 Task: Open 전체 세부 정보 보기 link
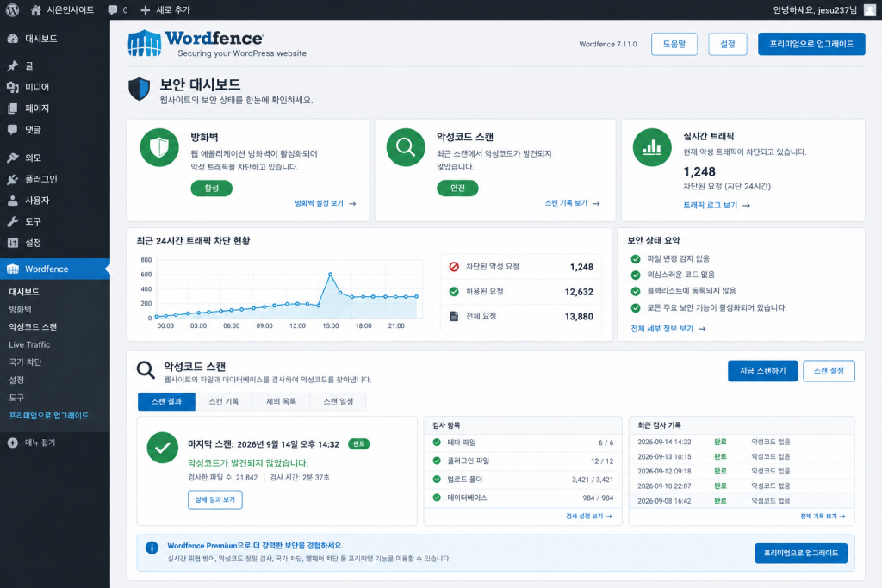coord(668,329)
